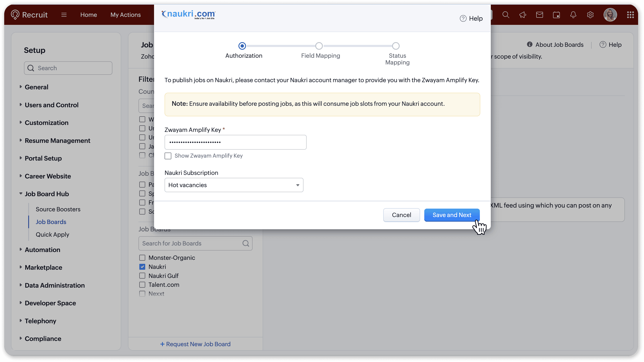This screenshot has height=362, width=644.
Task: Open the announcements megaphone icon
Action: (x=523, y=15)
